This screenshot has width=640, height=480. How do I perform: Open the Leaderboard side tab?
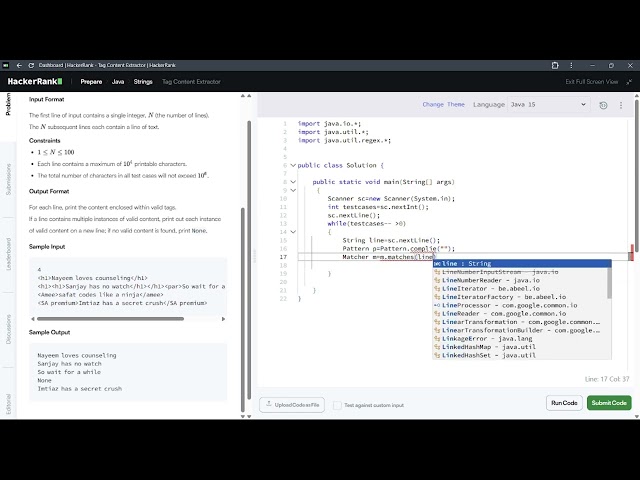(8, 254)
